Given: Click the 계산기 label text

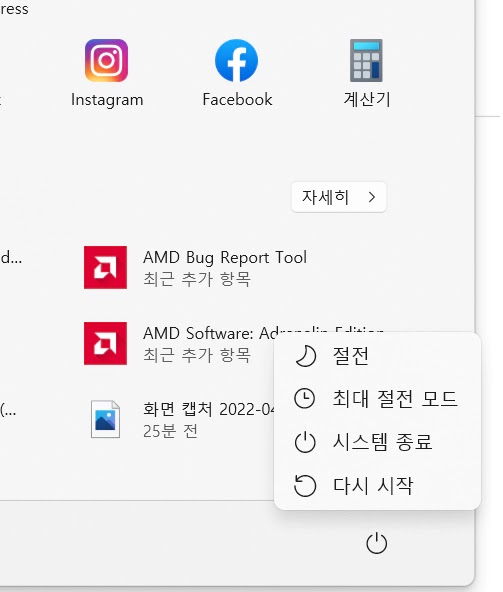Looking at the screenshot, I should pyautogui.click(x=367, y=100).
